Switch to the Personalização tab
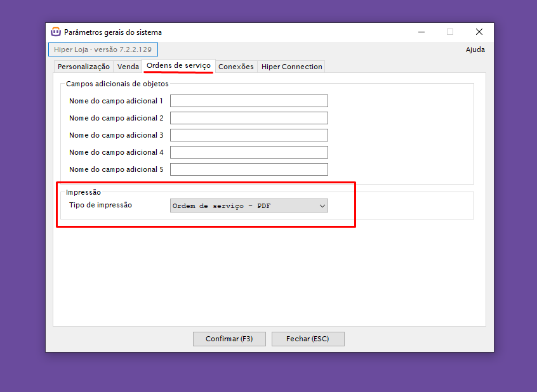Screen dimensions: 537x392 tap(83, 67)
